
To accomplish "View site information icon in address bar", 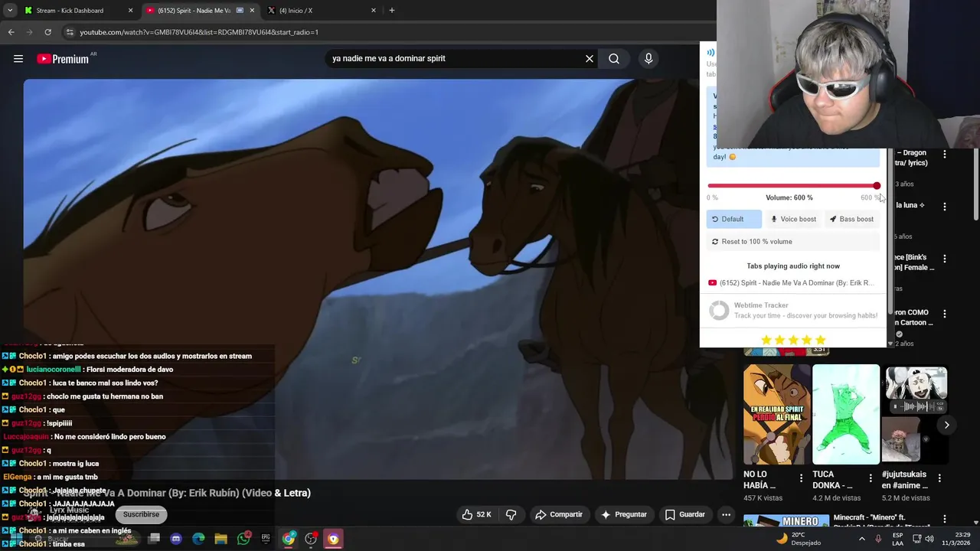I will [x=70, y=32].
